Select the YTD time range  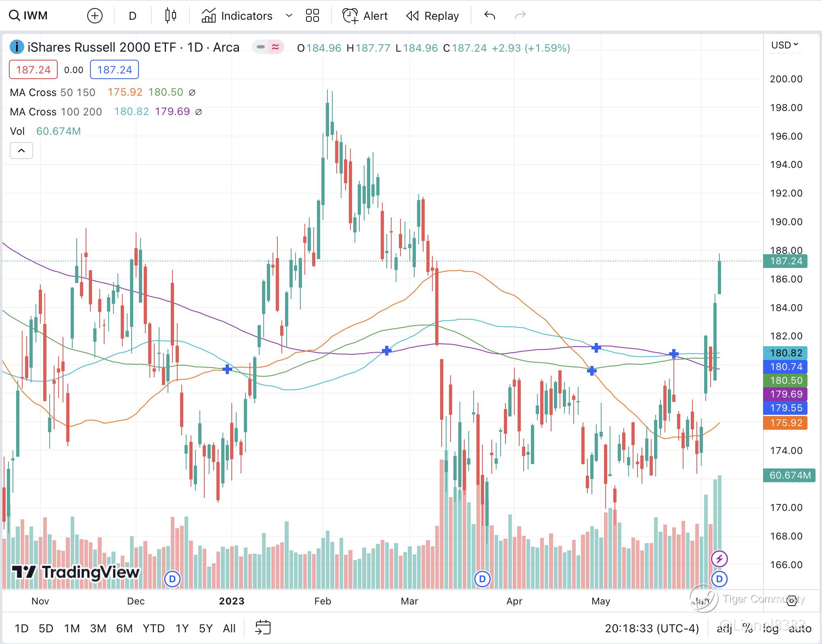click(x=153, y=628)
